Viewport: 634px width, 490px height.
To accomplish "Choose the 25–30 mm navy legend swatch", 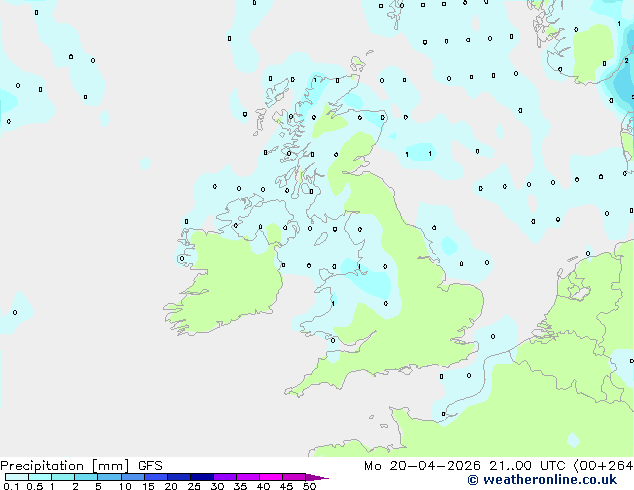I will click(x=202, y=477).
